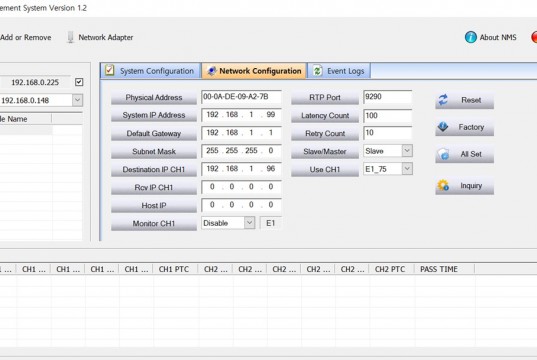Viewport: 537px width, 360px height.
Task: Click the Inquiry gear icon
Action: pyautogui.click(x=443, y=185)
